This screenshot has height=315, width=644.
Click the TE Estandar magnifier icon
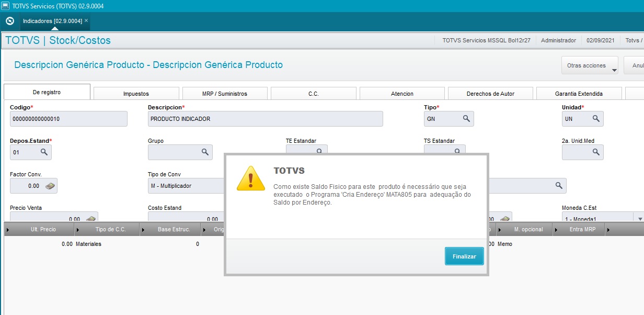pyautogui.click(x=319, y=151)
